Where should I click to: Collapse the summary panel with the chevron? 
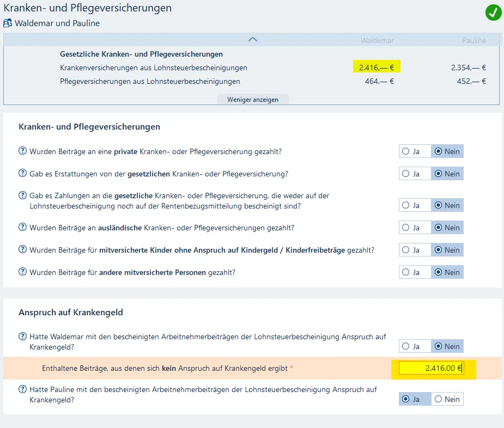point(252,39)
